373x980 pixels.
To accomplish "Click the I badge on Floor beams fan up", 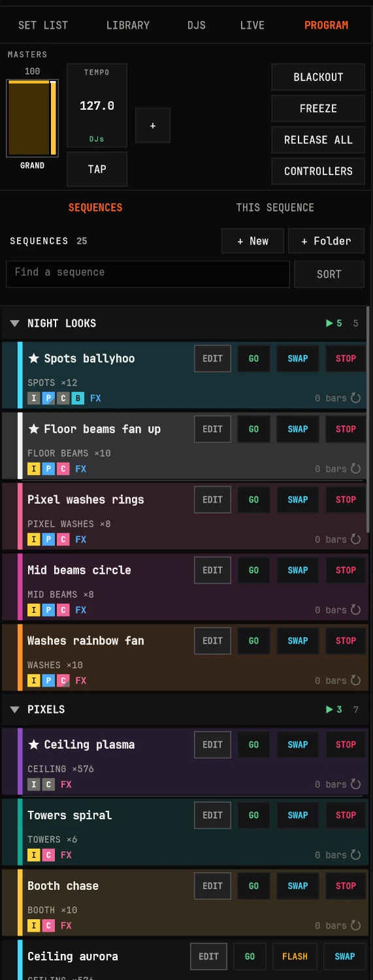I will click(33, 469).
